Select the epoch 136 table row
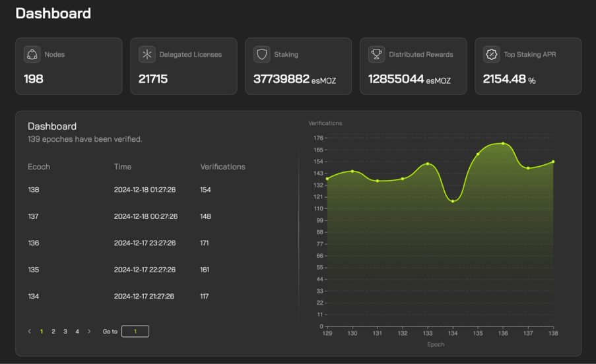The width and height of the screenshot is (596, 364). (x=158, y=243)
